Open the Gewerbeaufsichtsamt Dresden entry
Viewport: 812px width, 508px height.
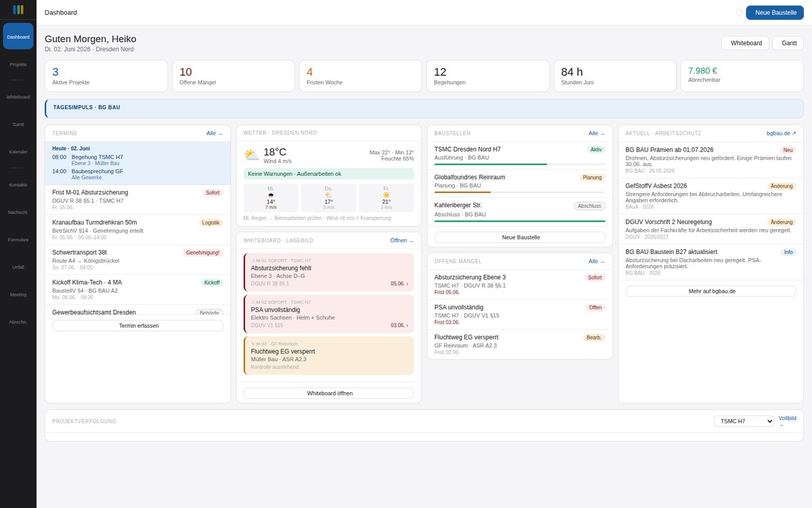click(x=138, y=311)
